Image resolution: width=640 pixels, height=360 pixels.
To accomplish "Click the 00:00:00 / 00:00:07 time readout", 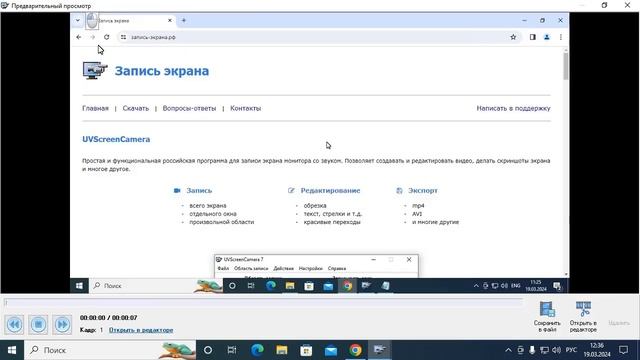I will pos(109,318).
